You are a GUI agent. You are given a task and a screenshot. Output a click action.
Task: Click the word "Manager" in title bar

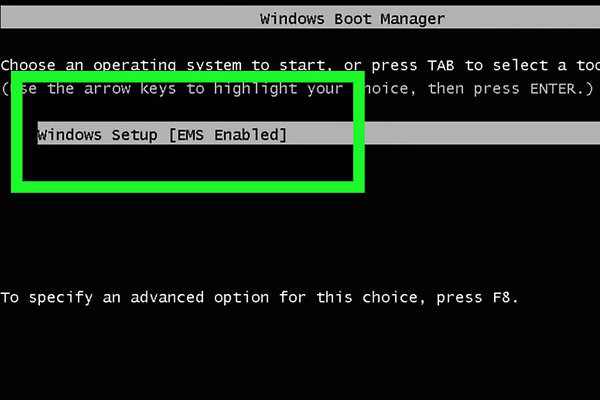point(411,19)
